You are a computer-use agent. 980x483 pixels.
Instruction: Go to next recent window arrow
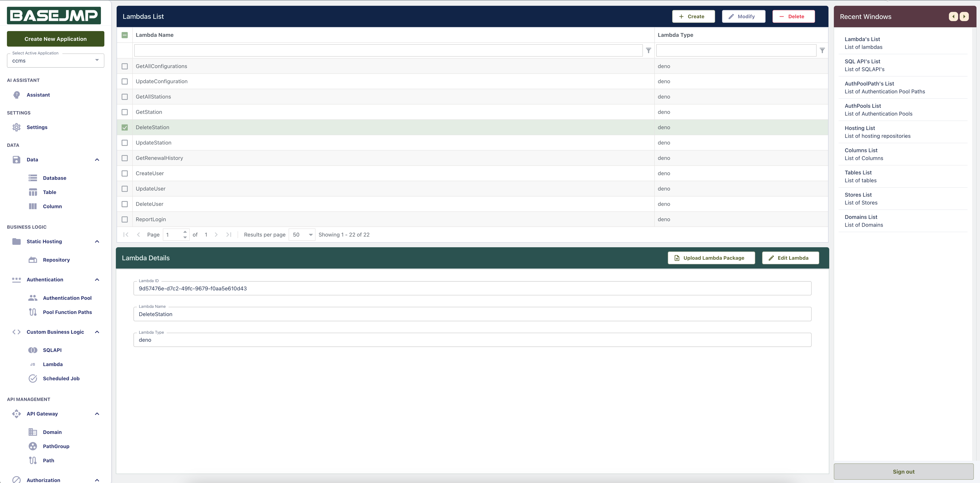[964, 16]
